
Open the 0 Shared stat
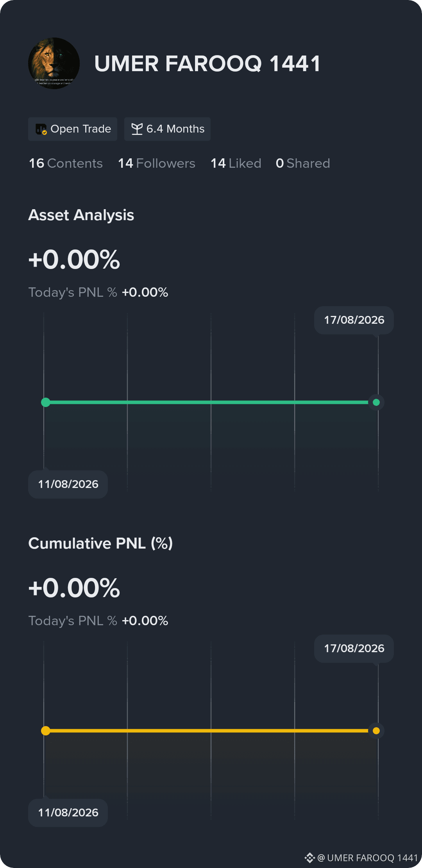tap(303, 163)
